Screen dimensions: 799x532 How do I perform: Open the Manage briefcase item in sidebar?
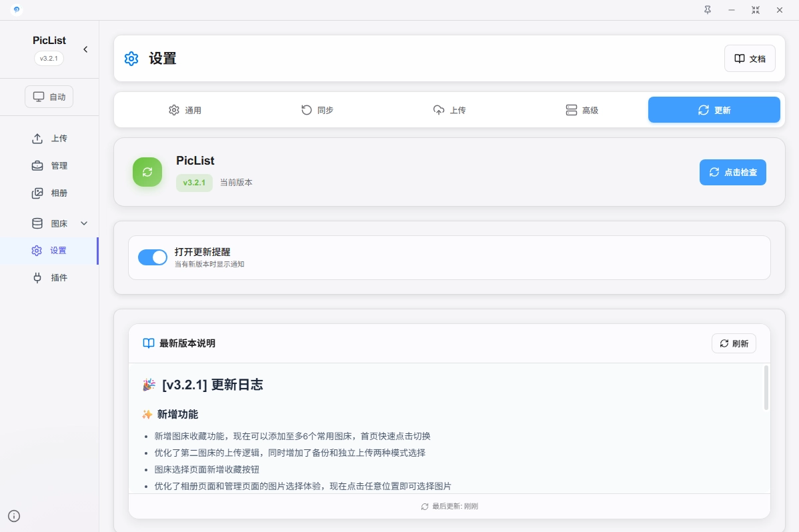tap(50, 166)
